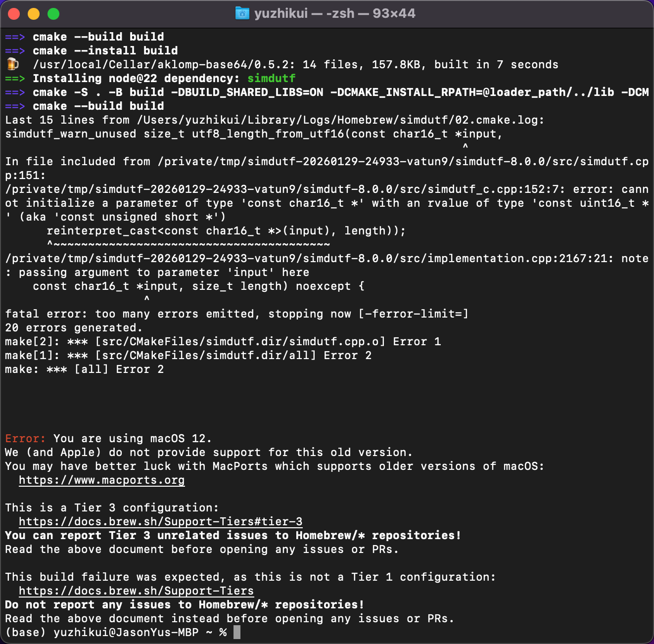Open the https://www.macports.org link
The image size is (654, 644).
point(102,480)
